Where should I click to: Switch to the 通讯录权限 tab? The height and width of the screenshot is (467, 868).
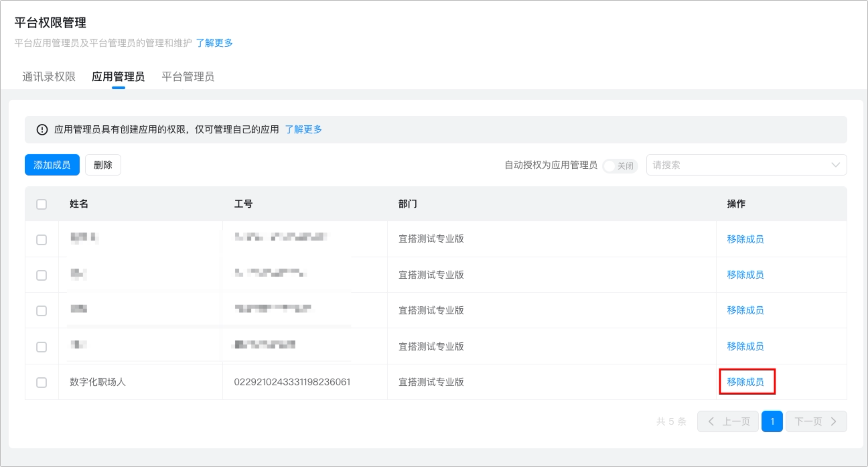pos(49,76)
